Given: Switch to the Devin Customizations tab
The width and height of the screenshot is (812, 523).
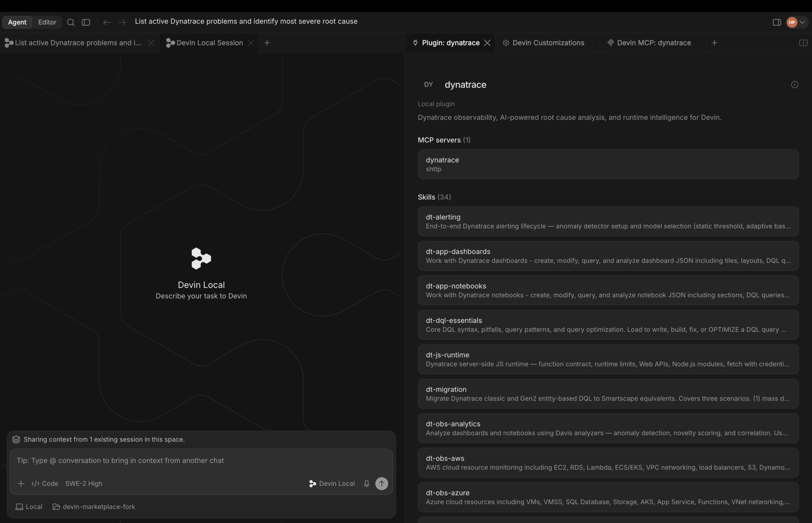Looking at the screenshot, I should click(548, 43).
